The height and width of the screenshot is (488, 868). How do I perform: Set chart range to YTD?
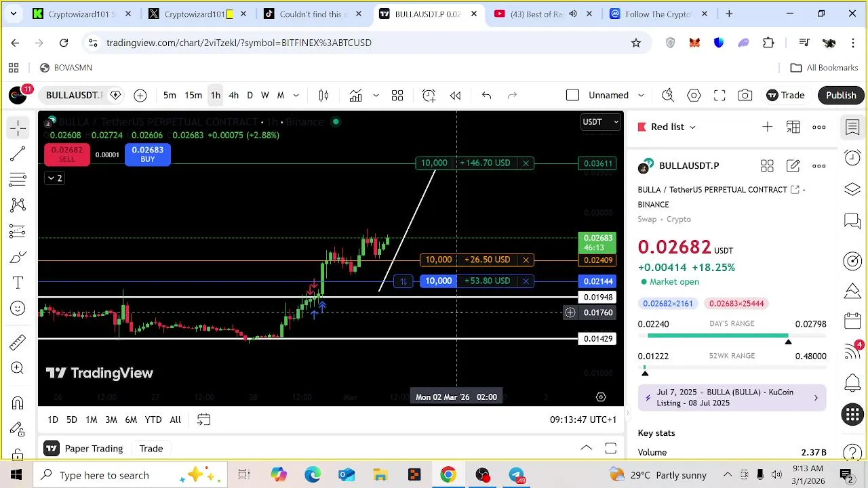153,420
